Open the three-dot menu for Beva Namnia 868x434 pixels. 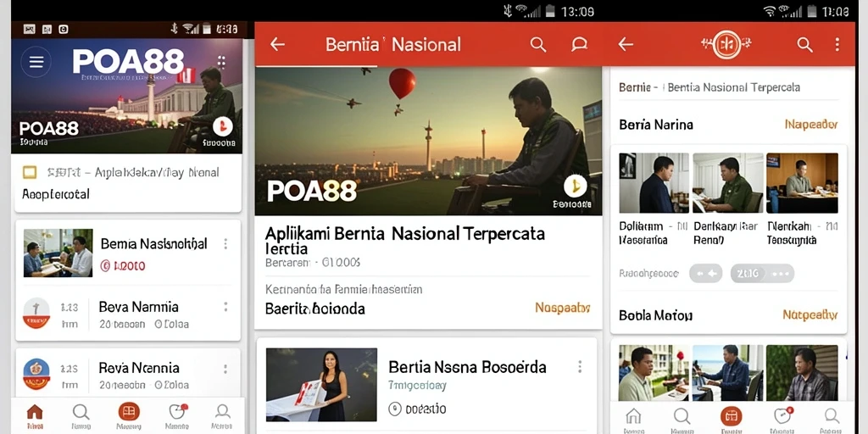tap(225, 307)
